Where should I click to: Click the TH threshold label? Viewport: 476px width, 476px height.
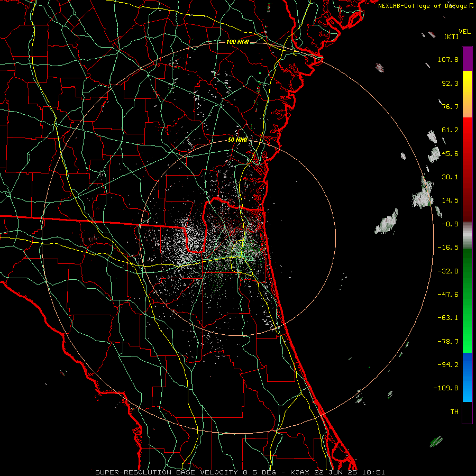[x=454, y=412]
